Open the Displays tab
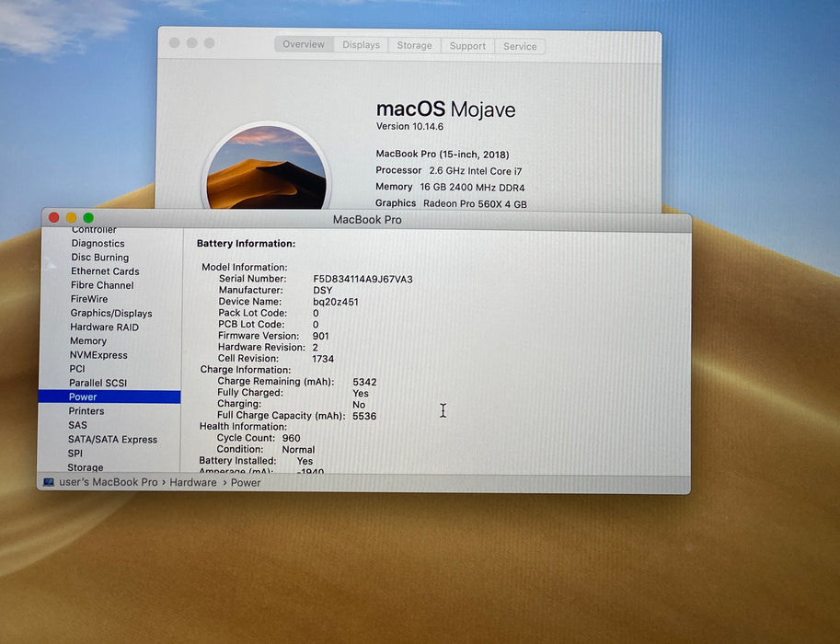Screen dimensions: 840x644 (x=361, y=45)
